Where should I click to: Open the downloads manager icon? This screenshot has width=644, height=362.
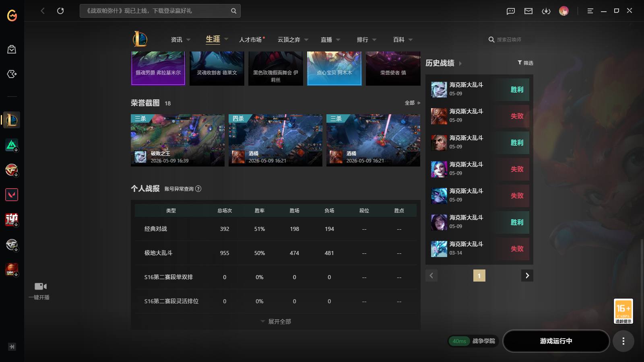(x=546, y=11)
